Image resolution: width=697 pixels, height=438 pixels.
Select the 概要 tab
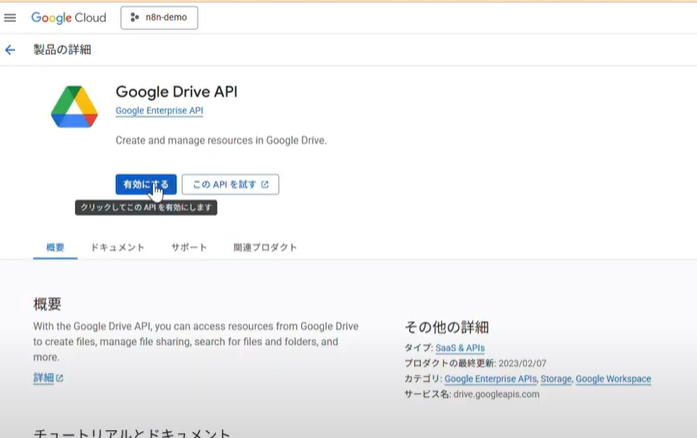55,247
